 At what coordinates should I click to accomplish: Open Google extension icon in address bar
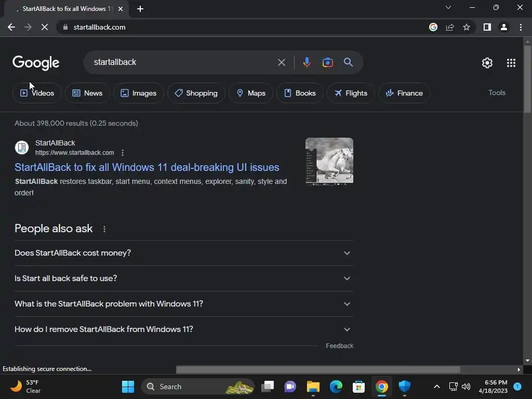click(433, 27)
